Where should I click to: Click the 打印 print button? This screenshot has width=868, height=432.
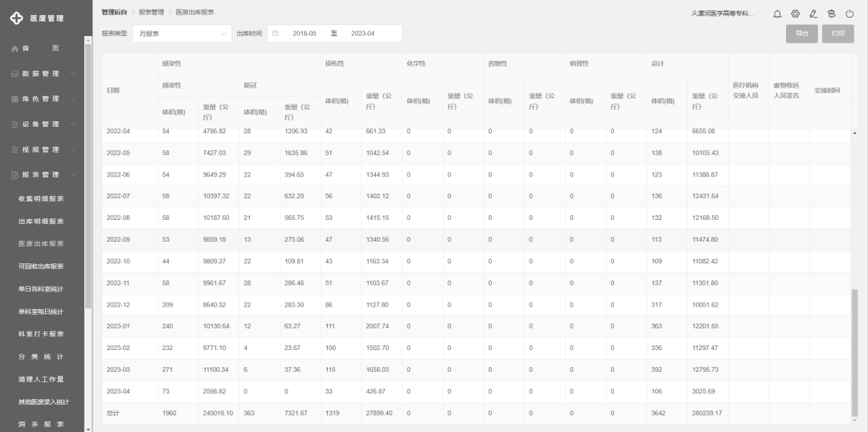(x=838, y=34)
